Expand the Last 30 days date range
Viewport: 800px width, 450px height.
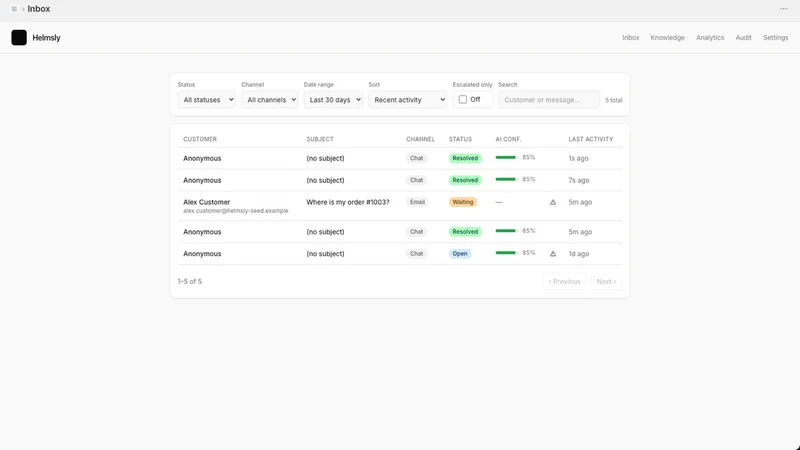(333, 99)
